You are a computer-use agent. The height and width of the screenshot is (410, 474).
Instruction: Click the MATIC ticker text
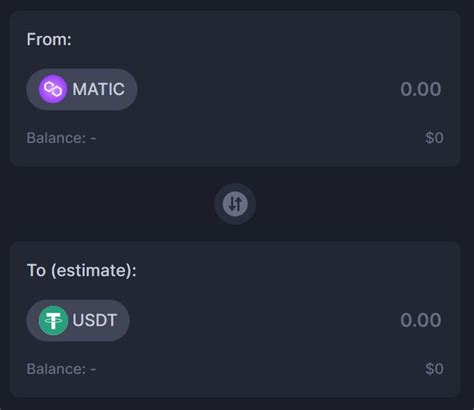[99, 89]
